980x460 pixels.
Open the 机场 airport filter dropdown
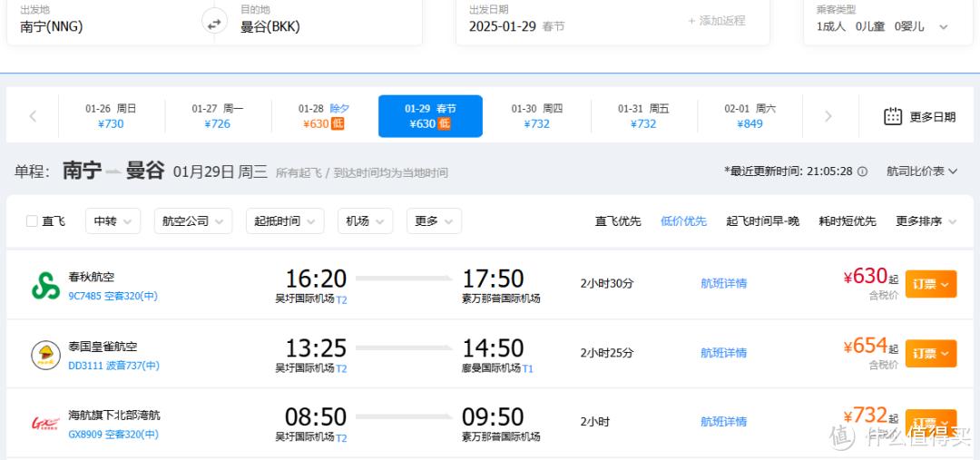(365, 221)
